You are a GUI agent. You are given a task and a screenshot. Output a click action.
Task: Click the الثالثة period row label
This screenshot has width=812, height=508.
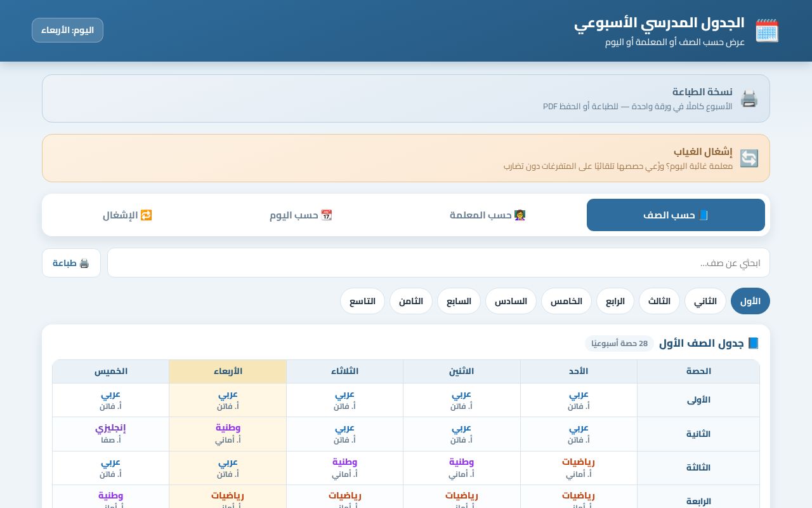click(698, 468)
